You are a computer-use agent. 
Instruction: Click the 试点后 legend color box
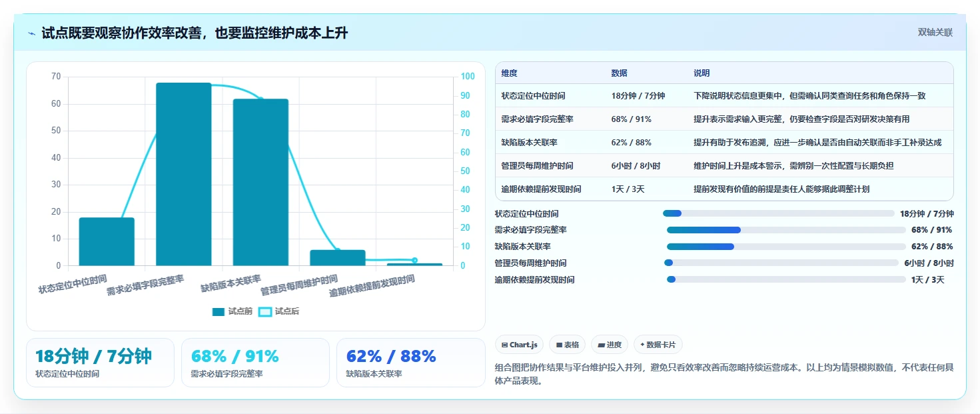(x=264, y=311)
